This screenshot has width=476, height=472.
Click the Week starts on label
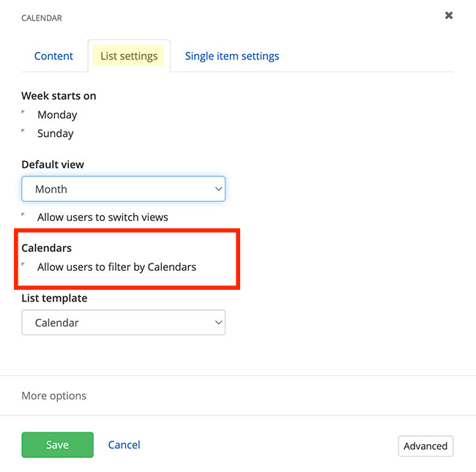click(59, 96)
